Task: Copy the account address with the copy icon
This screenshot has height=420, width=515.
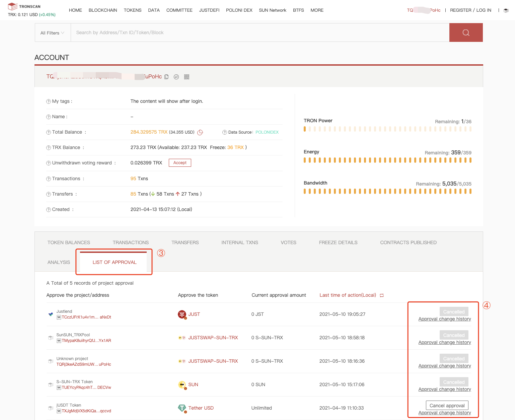Action: click(166, 77)
